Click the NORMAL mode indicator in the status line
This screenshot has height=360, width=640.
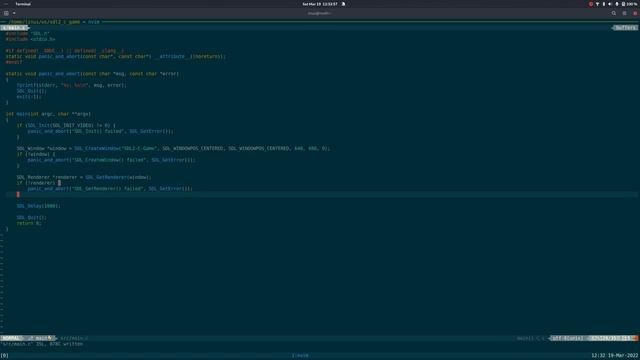tap(11, 338)
